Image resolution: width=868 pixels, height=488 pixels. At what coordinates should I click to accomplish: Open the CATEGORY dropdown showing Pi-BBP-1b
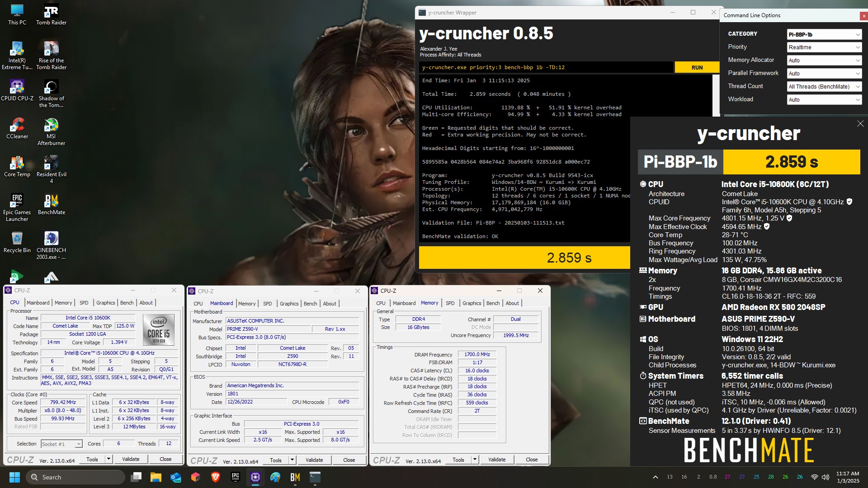[824, 34]
